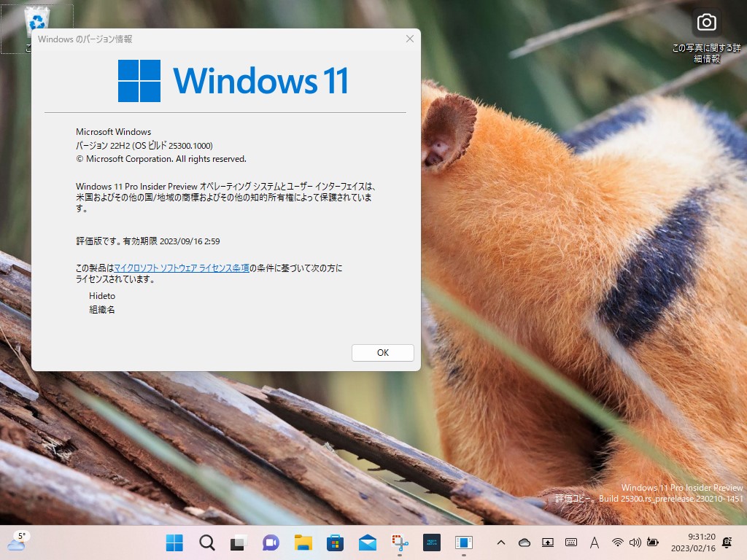Open quick settings via the battery icon

(651, 542)
